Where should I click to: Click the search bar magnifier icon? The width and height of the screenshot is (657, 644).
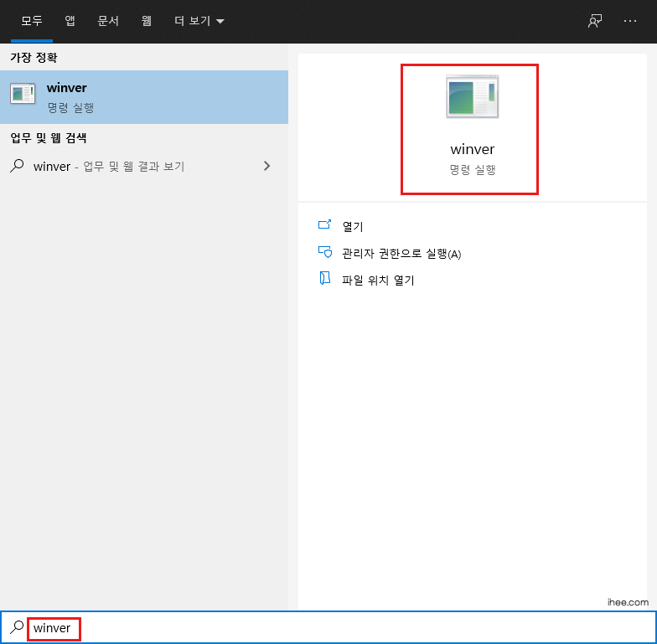(17, 627)
